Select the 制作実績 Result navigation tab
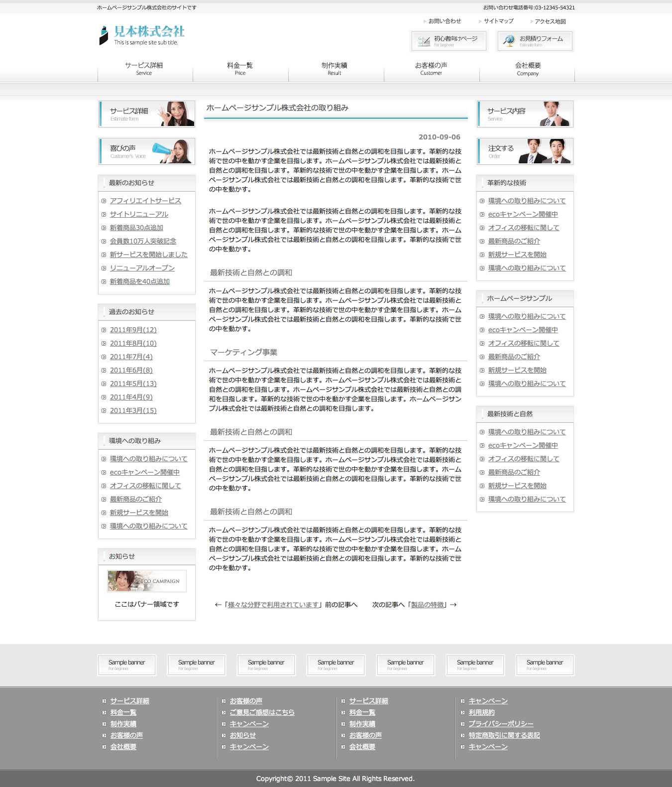 click(335, 69)
